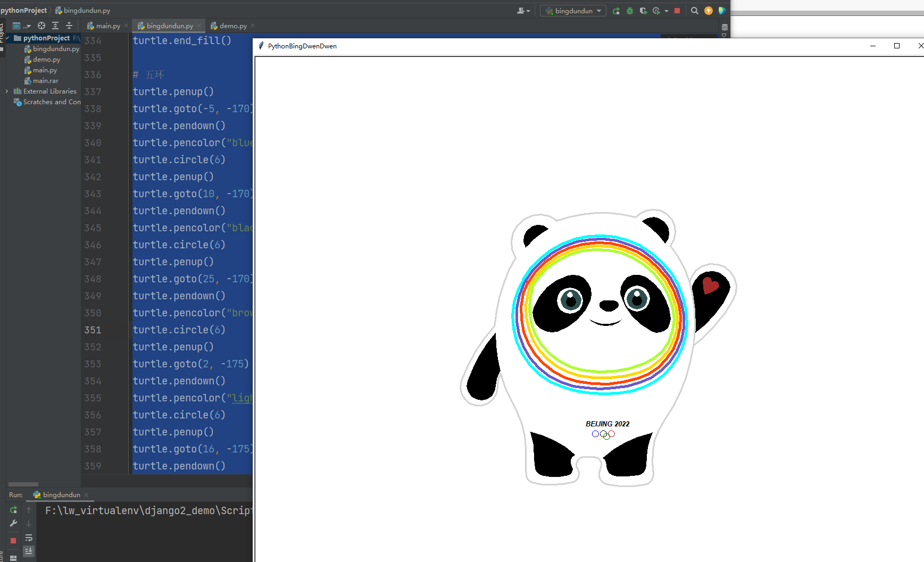Expand the External Libraries node
924x562 pixels.
7,91
